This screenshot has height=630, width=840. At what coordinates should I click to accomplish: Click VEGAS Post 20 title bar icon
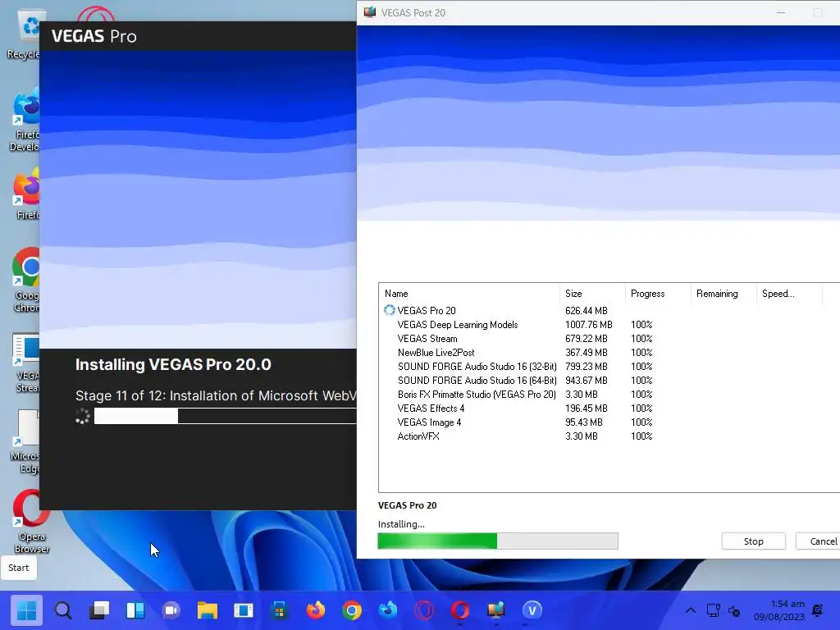(x=370, y=12)
